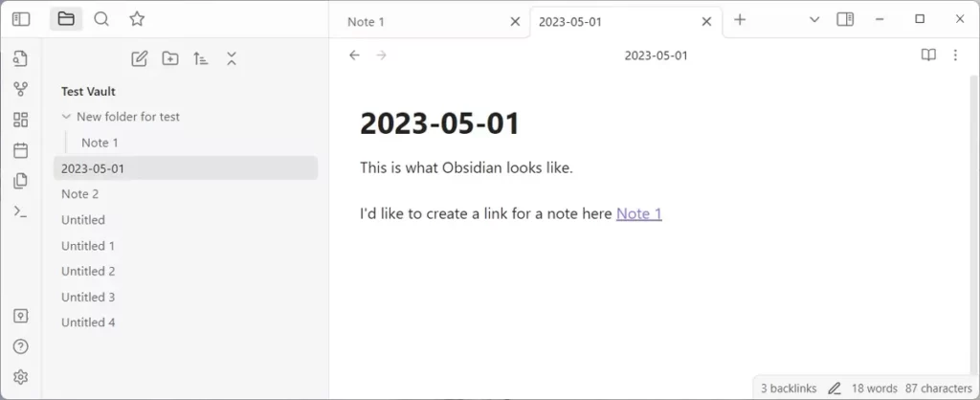
Task: Open change sort order menu
Action: tap(201, 59)
